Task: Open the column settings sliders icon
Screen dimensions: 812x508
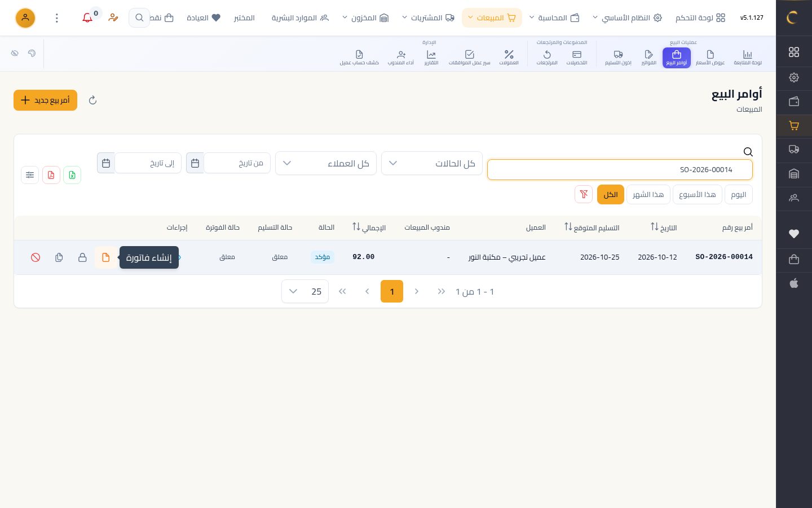Action: [30, 175]
